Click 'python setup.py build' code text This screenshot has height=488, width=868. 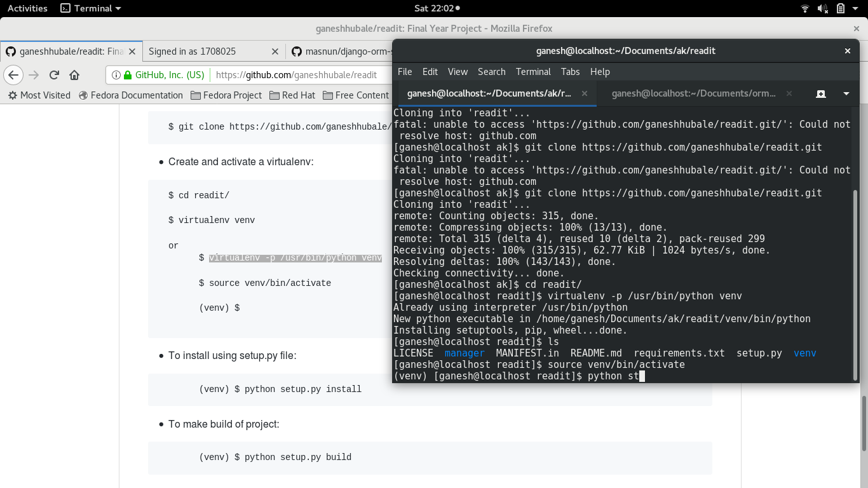click(x=298, y=457)
